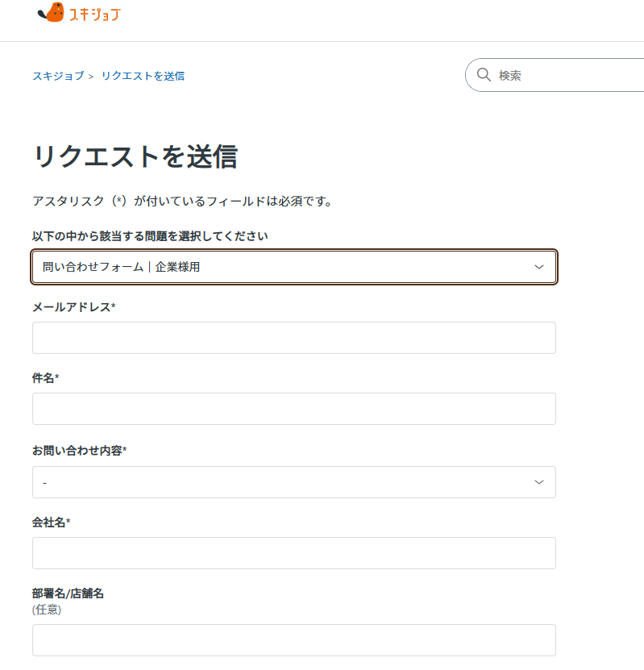Click the chevron arrow in お問い合わせ内容 dropdown
The image size is (644, 670).
[539, 482]
